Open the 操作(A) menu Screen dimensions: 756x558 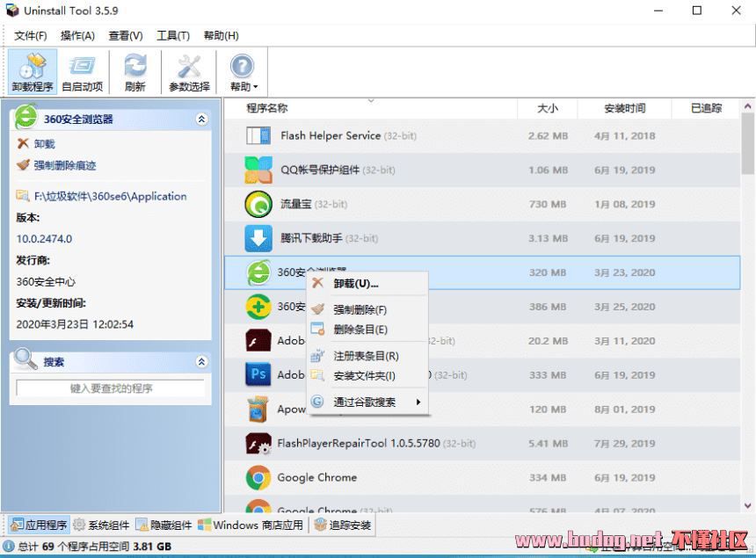click(77, 36)
